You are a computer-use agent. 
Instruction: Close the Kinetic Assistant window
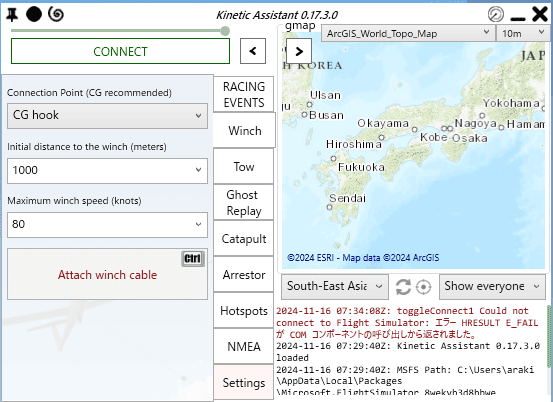pos(540,14)
